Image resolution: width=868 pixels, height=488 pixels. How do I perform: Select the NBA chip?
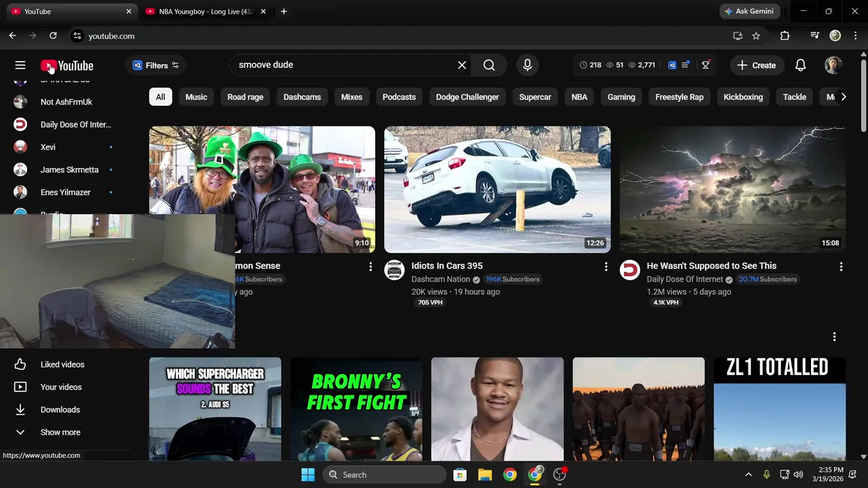[579, 97]
